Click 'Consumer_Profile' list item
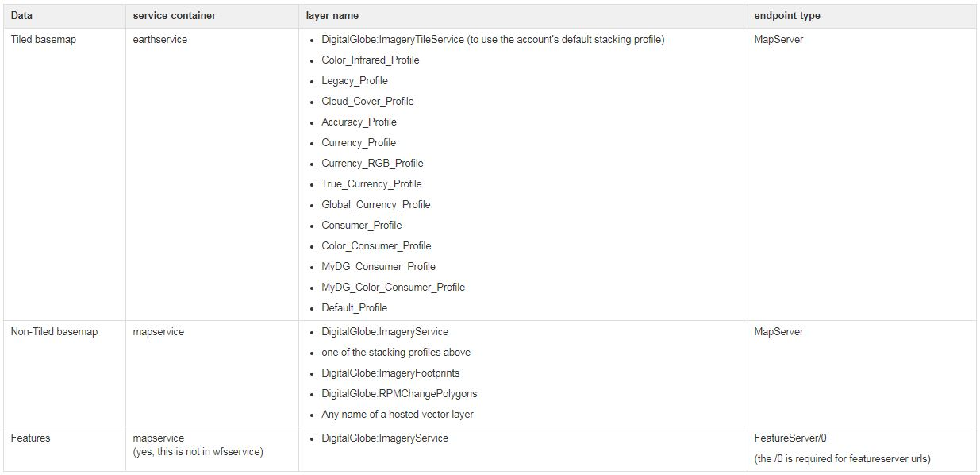Viewport: 980px width, 475px height. [362, 226]
